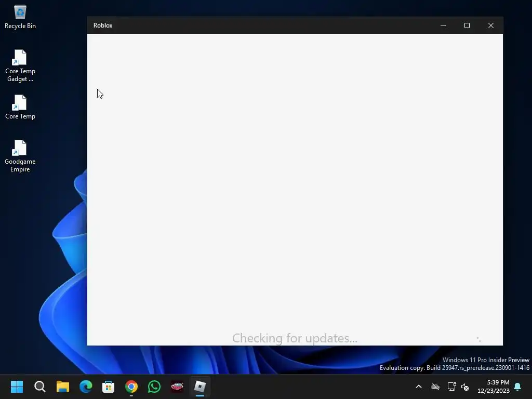Screen dimensions: 532x399
Task: Click the Roblox window title text
Action: tap(103, 25)
